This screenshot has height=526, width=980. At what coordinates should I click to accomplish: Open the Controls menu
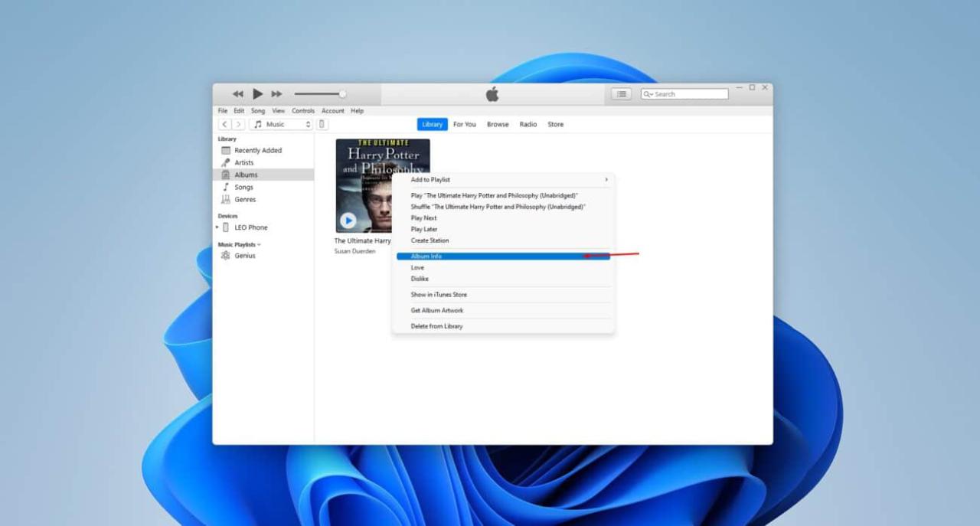(303, 111)
